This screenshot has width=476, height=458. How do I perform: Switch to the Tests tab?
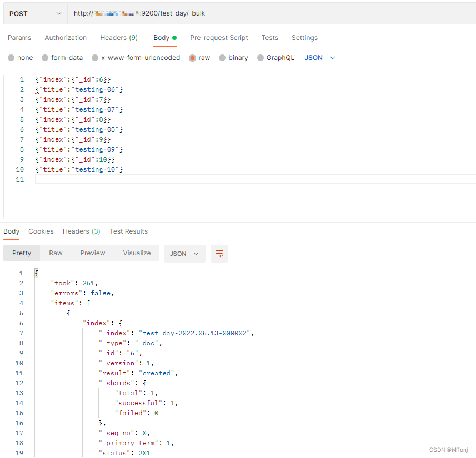pos(270,38)
